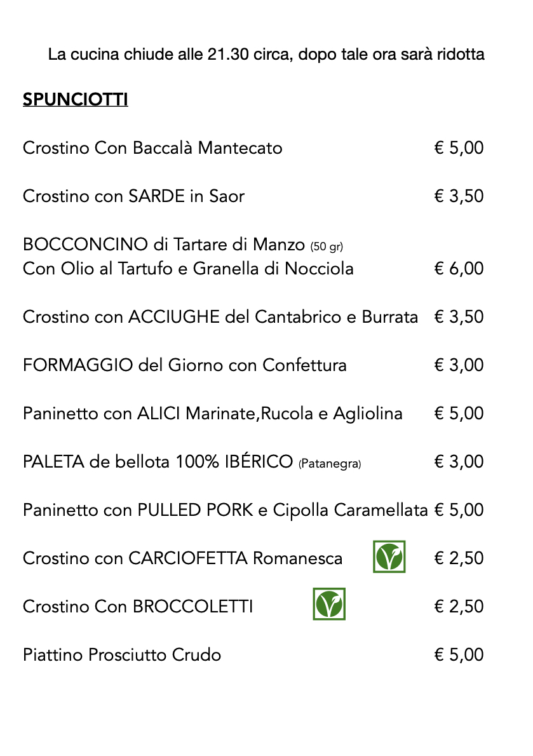Select Crostino con CARCIOFETTA Romanesca text
The image size is (533, 756).
tap(183, 558)
